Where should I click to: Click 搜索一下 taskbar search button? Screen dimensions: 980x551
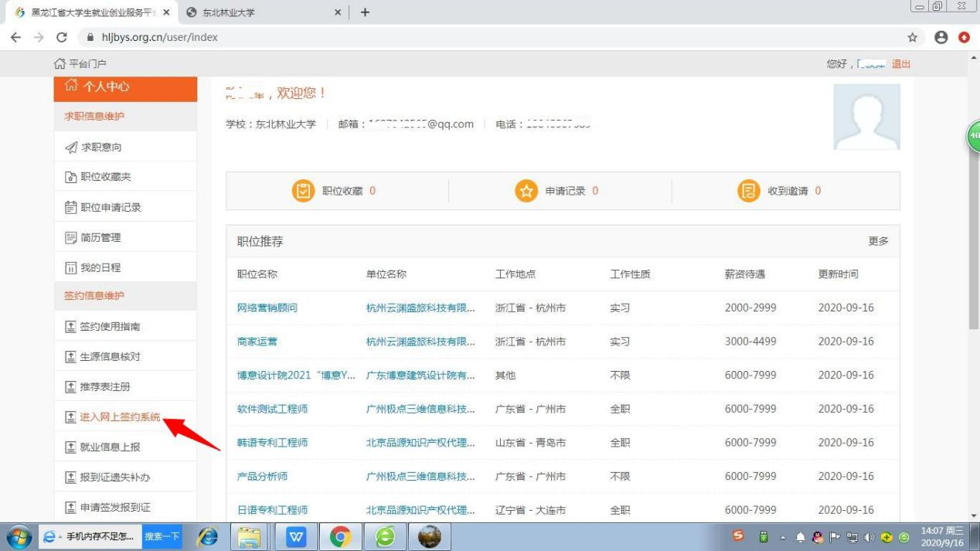(x=162, y=536)
